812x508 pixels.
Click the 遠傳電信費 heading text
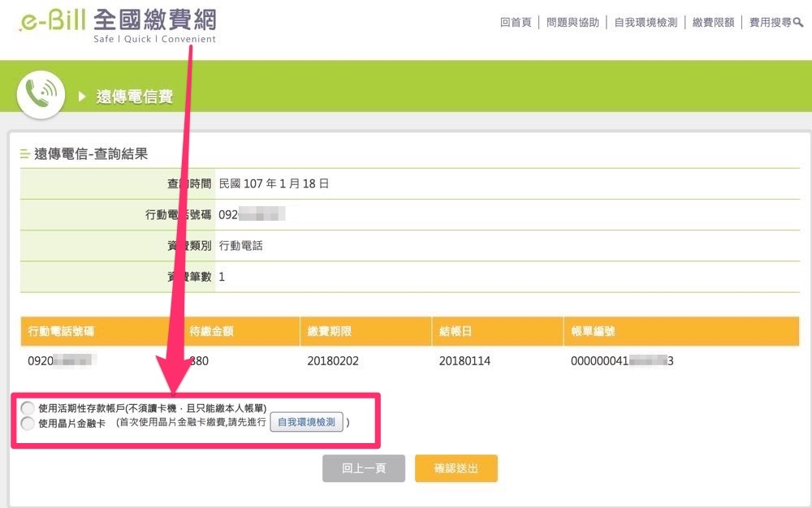[134, 97]
